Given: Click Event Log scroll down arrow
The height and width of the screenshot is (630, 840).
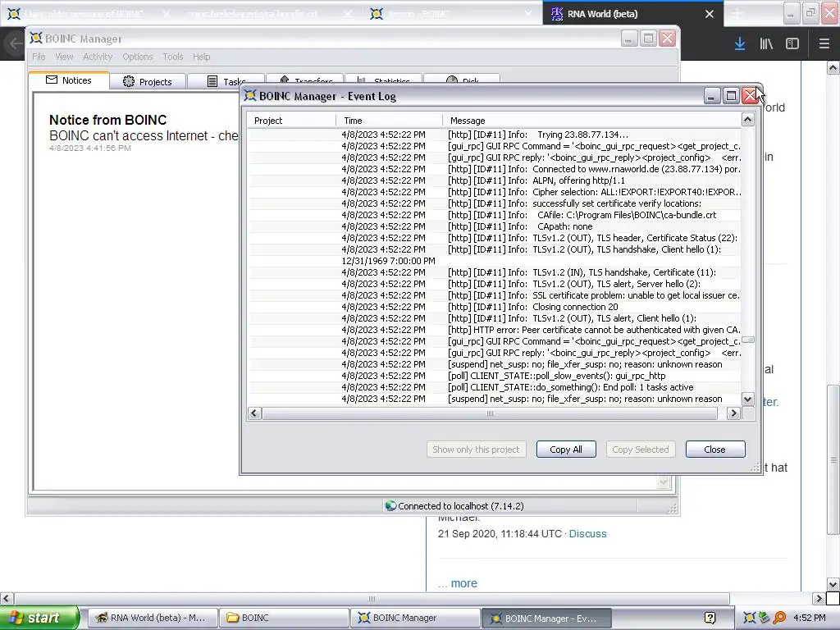Looking at the screenshot, I should pos(748,399).
